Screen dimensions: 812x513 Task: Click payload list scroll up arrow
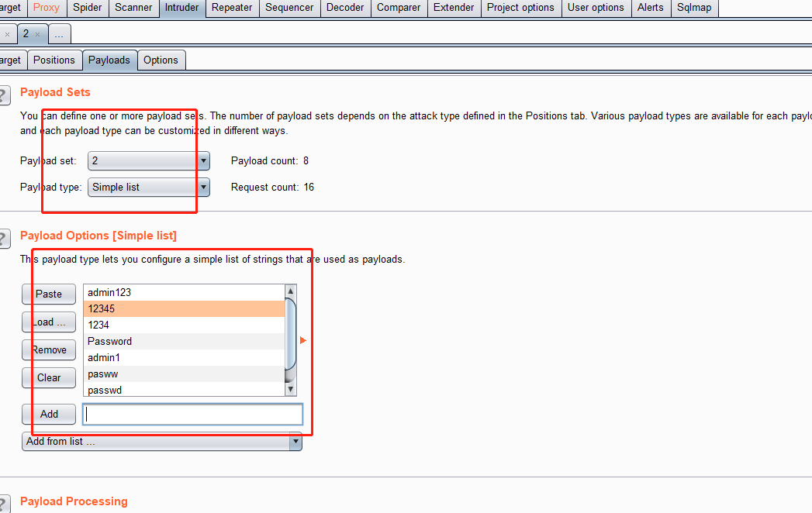coord(291,291)
